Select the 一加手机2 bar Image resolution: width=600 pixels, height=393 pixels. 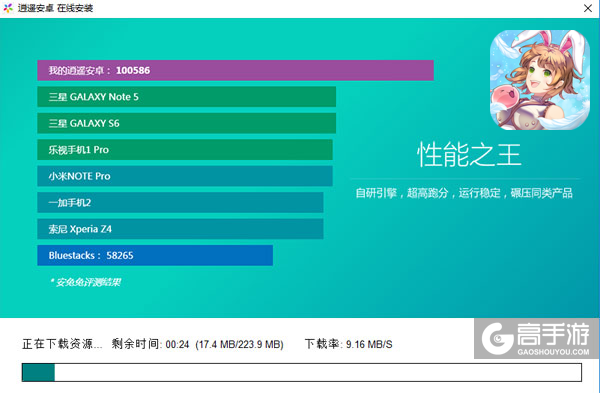(x=180, y=202)
